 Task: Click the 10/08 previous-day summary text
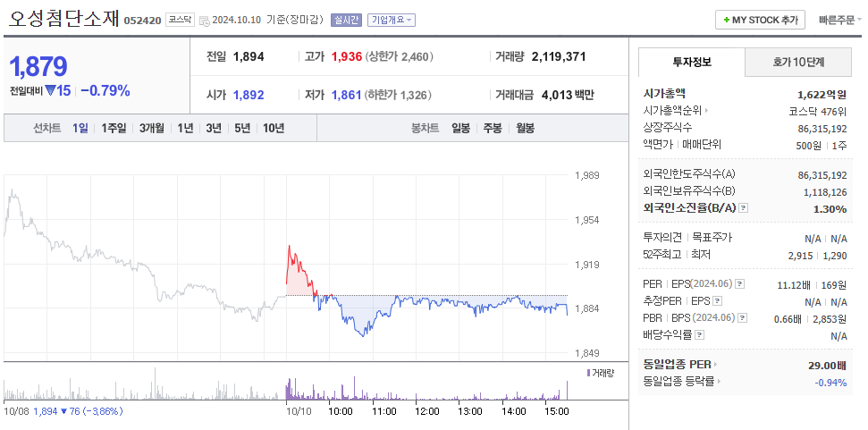tap(63, 411)
